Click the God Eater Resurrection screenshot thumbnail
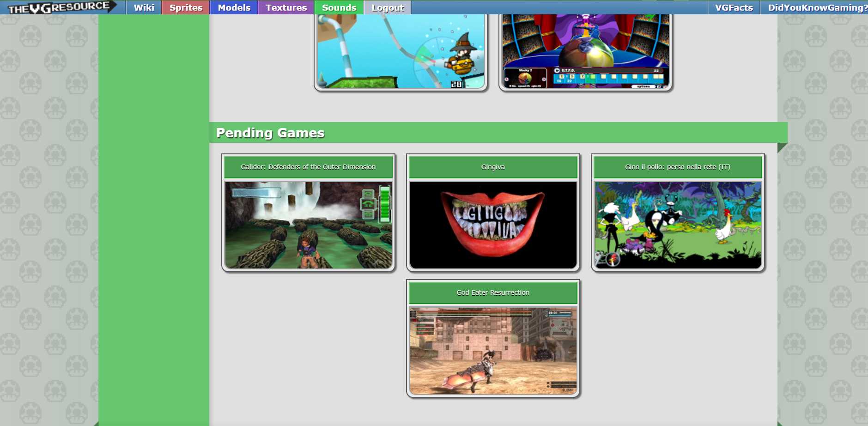 (x=493, y=351)
